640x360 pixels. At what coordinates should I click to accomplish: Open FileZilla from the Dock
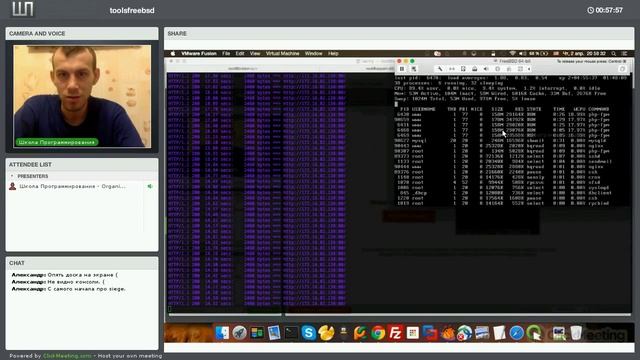tap(395, 333)
